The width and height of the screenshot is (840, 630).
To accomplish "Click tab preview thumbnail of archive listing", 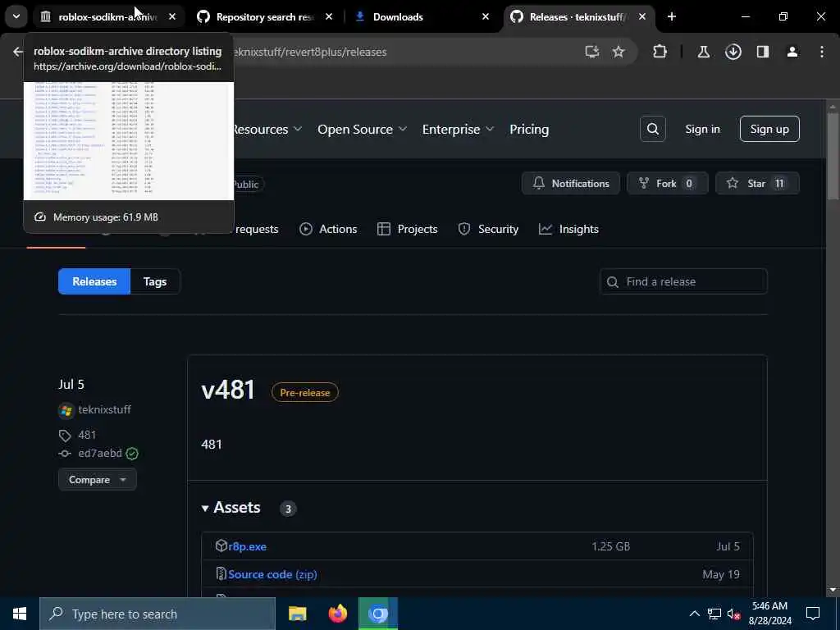I will (x=129, y=141).
